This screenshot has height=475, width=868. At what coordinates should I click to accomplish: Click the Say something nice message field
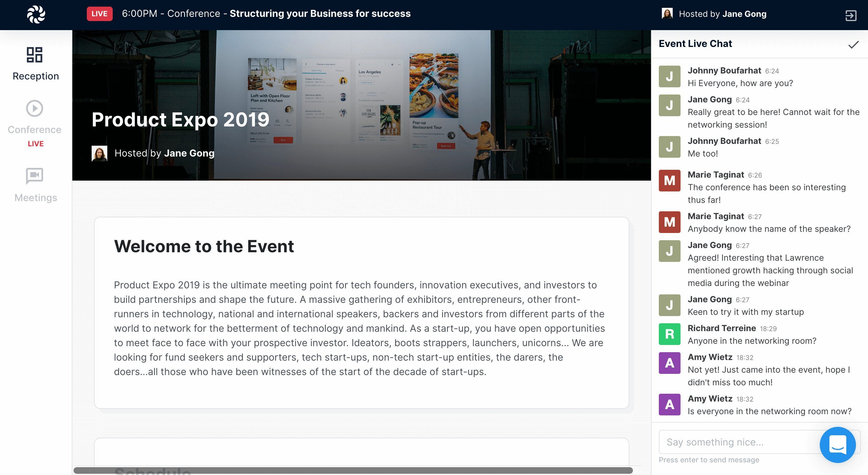738,442
